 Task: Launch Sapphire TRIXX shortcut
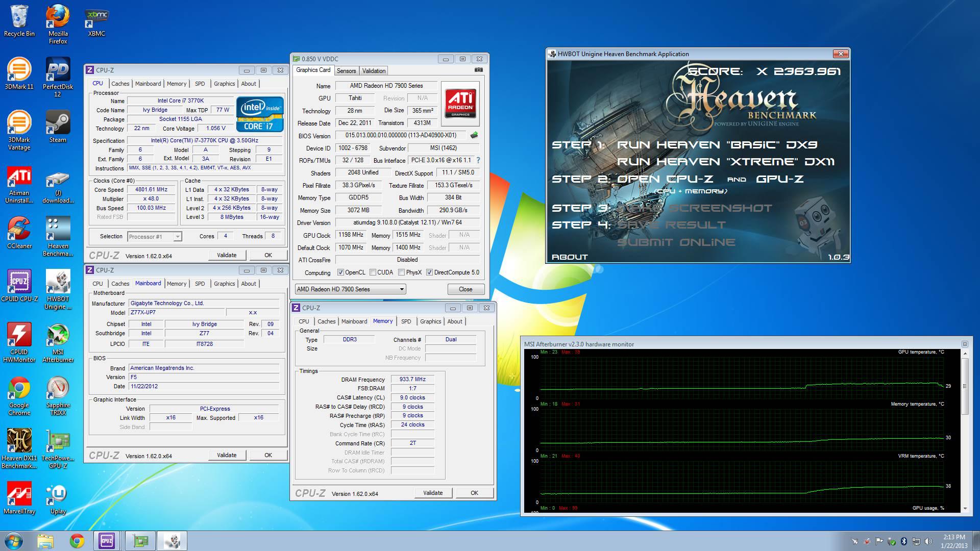click(x=58, y=396)
